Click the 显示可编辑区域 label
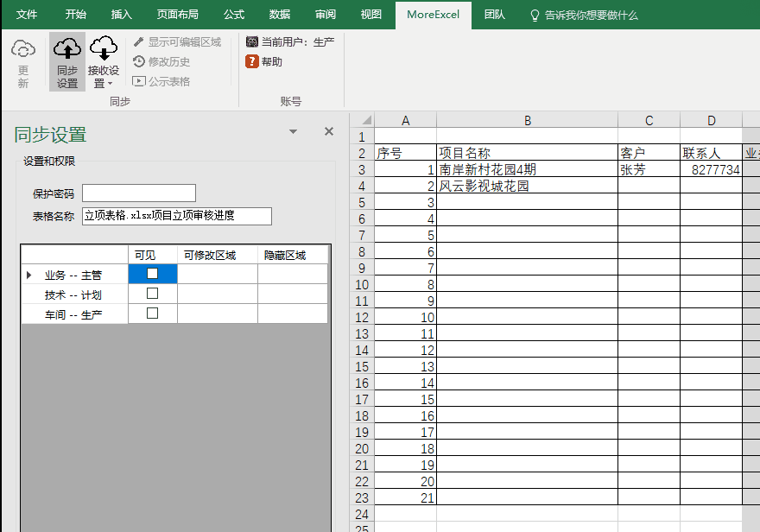 click(x=185, y=42)
